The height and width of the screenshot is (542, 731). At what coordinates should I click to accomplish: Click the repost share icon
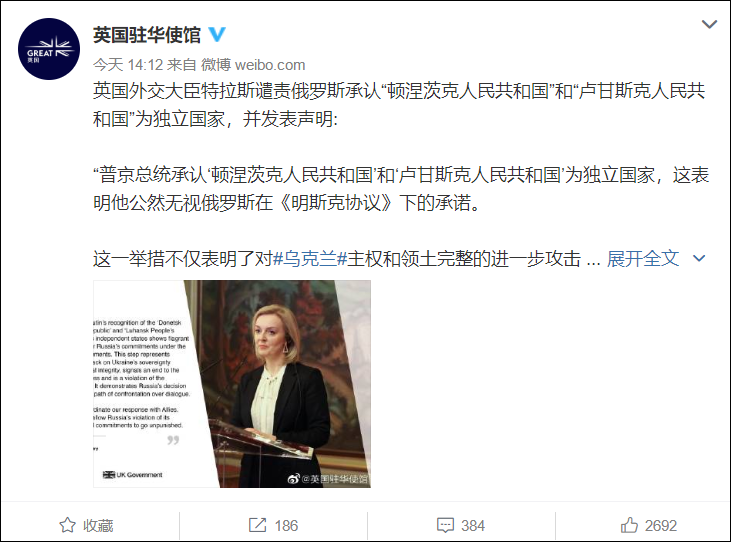[x=257, y=525]
